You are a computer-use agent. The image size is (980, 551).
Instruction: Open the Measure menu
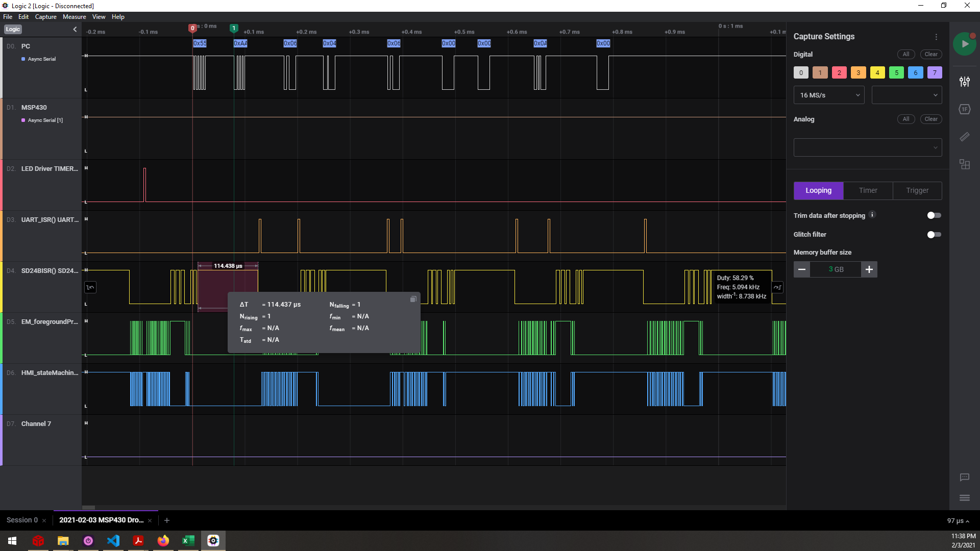pos(74,17)
